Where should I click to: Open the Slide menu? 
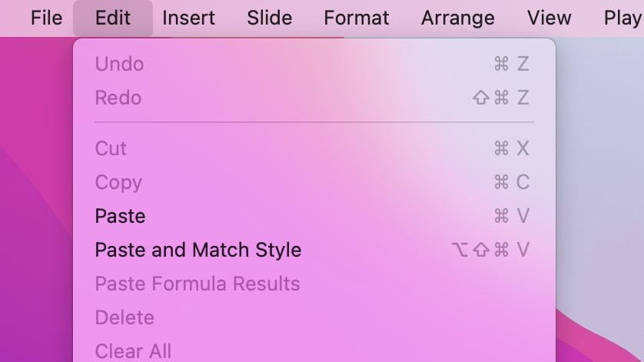(x=270, y=18)
